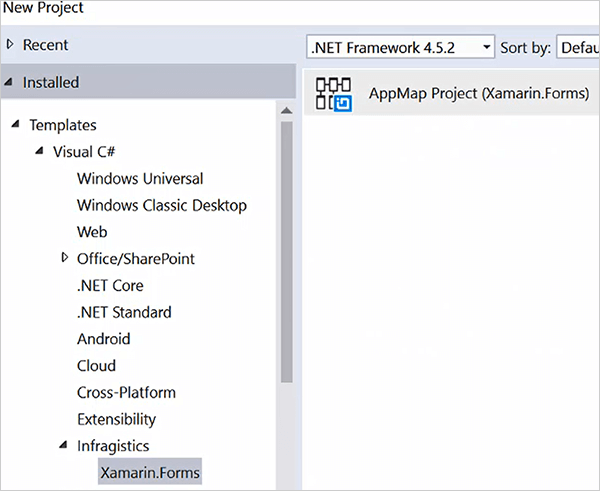The height and width of the screenshot is (491, 600).
Task: Expand the Recent section
Action: (11, 44)
